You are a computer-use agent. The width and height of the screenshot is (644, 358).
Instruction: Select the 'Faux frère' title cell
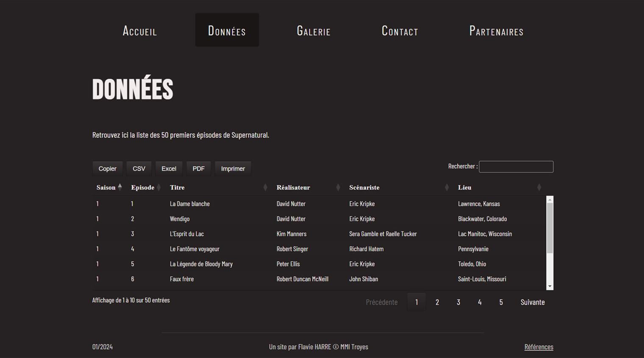pos(182,279)
